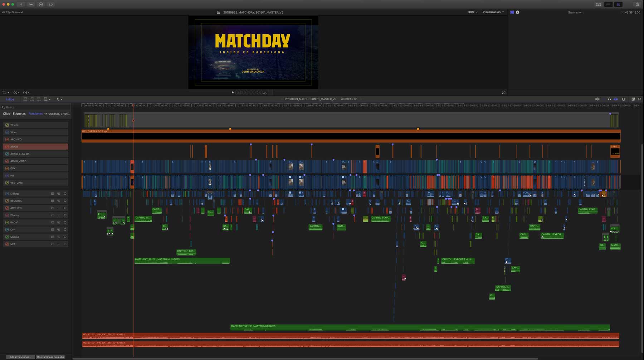Open the info inspector icon

click(517, 12)
